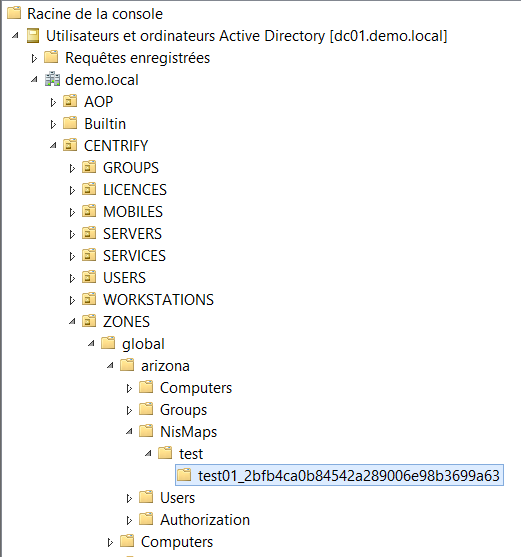Click the Requêtes enregistrées folder icon

(51, 58)
